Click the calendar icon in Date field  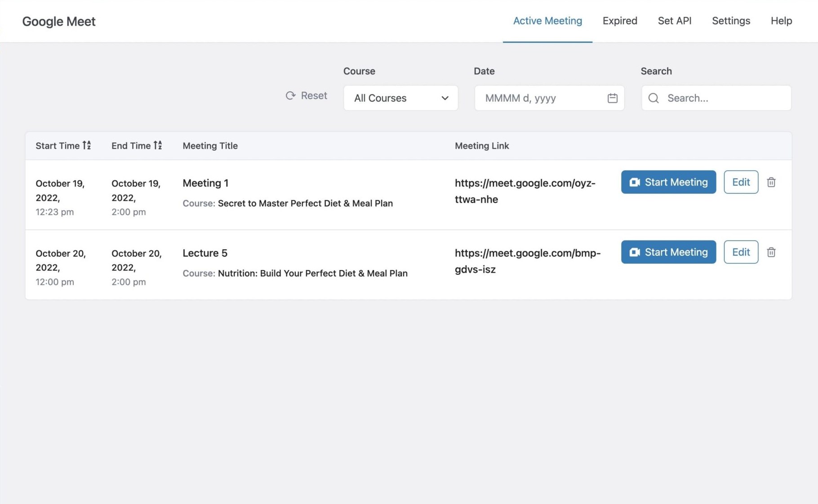pyautogui.click(x=612, y=98)
